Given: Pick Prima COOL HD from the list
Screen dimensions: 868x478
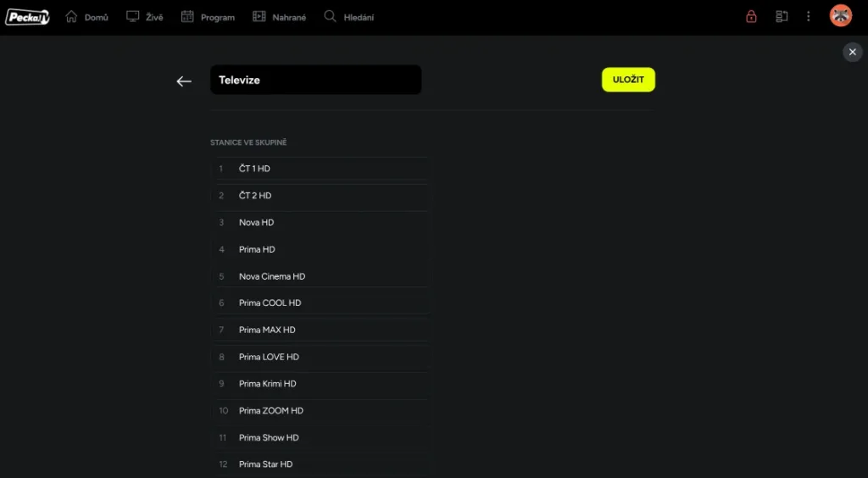Looking at the screenshot, I should [x=320, y=303].
